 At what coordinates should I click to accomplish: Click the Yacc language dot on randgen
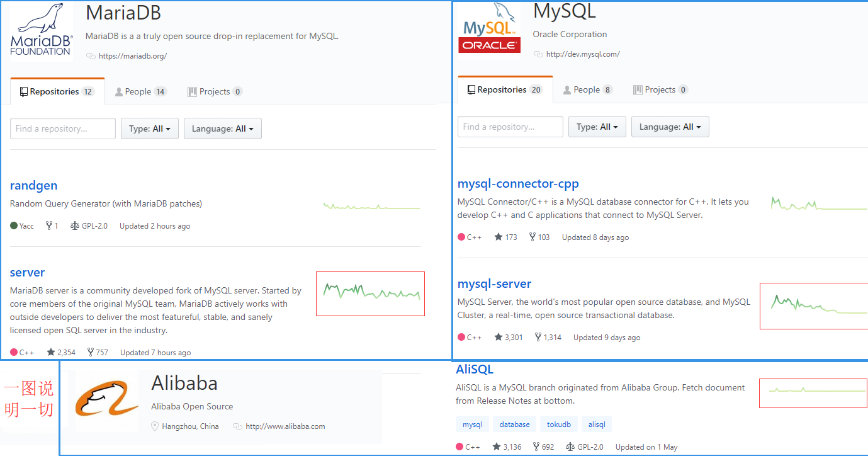tap(14, 226)
